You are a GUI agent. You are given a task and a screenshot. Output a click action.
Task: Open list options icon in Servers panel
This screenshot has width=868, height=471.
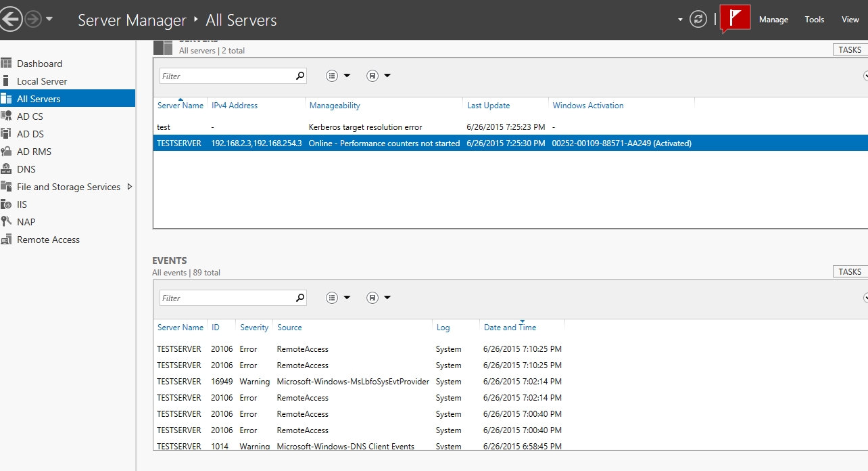332,76
